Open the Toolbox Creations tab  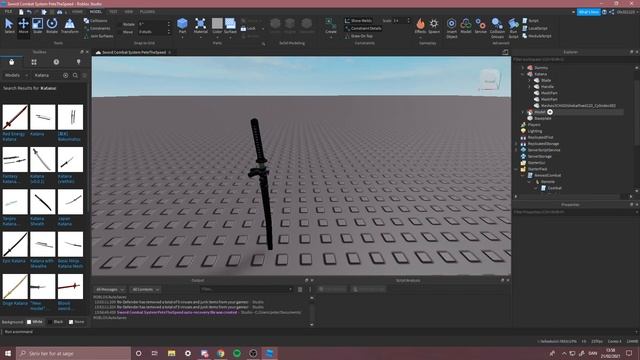tap(78, 62)
